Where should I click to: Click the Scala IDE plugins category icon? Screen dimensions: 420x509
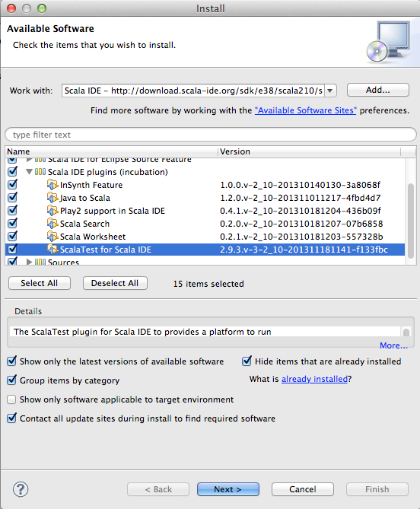pos(40,172)
